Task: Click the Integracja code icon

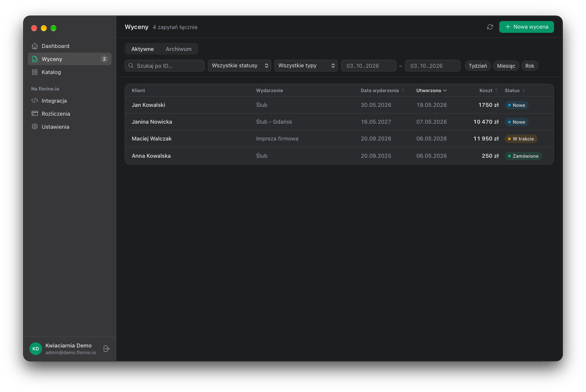Action: click(35, 101)
